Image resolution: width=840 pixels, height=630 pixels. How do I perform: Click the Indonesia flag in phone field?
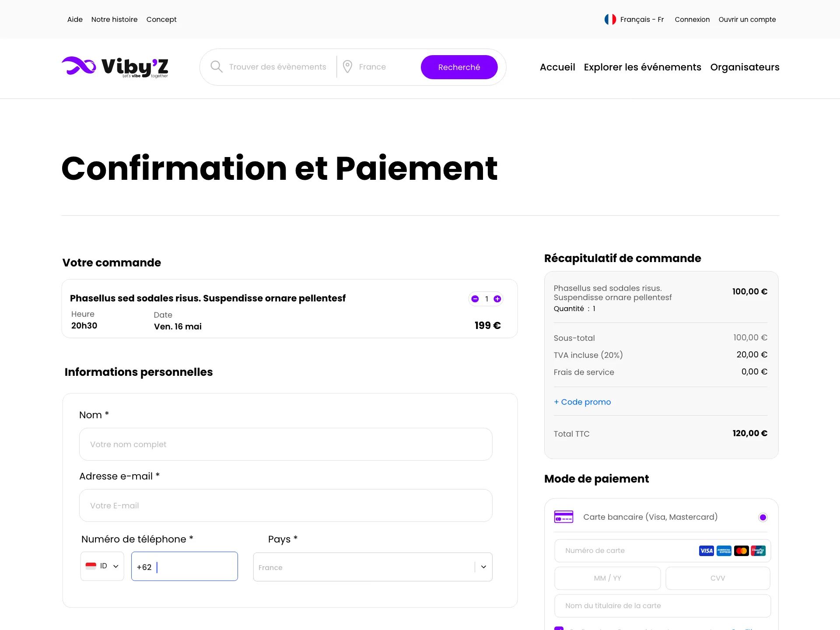coord(91,566)
